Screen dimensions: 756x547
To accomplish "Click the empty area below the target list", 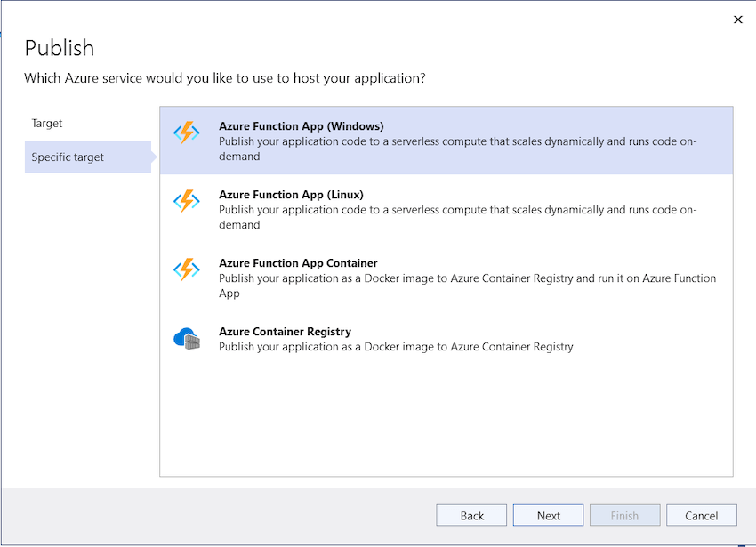I will (x=446, y=420).
